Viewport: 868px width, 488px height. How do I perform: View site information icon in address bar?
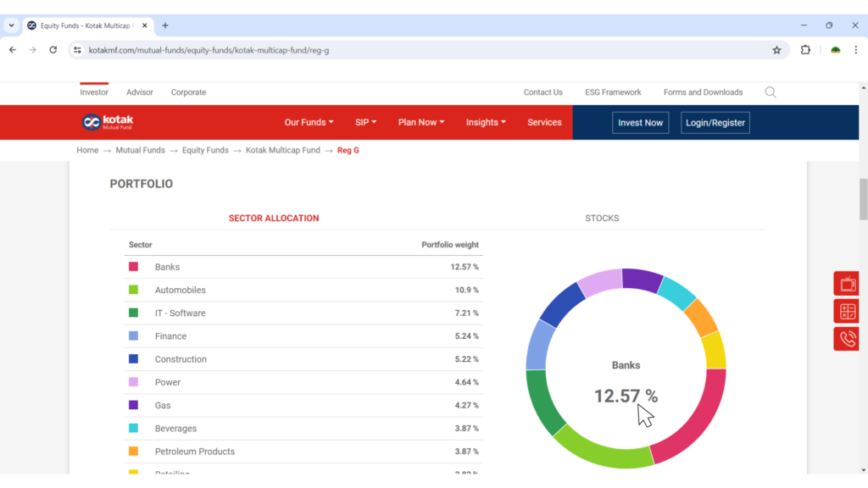point(77,50)
